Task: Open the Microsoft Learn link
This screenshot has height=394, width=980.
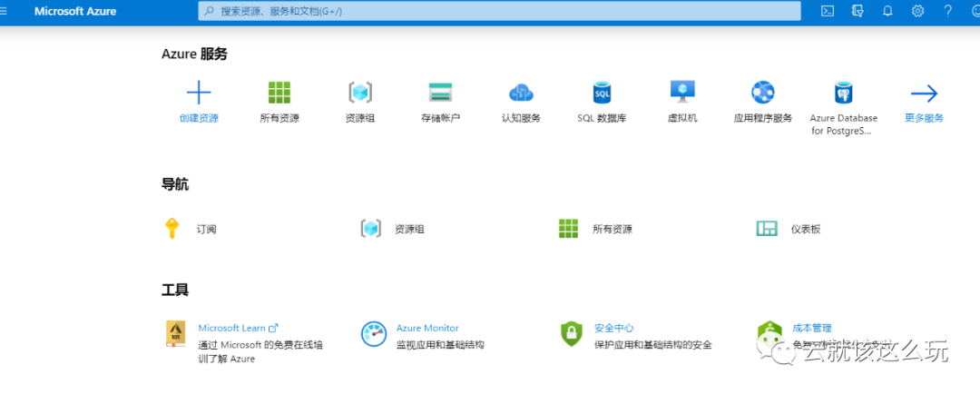Action: [x=238, y=328]
